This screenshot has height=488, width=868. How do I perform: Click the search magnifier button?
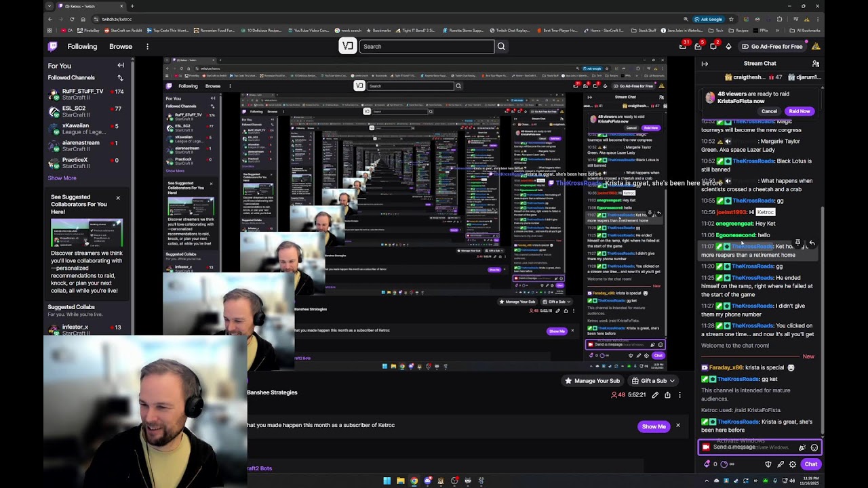(501, 47)
